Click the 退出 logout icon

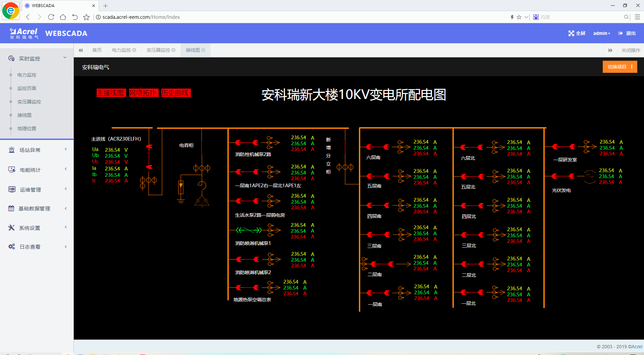[x=620, y=33]
